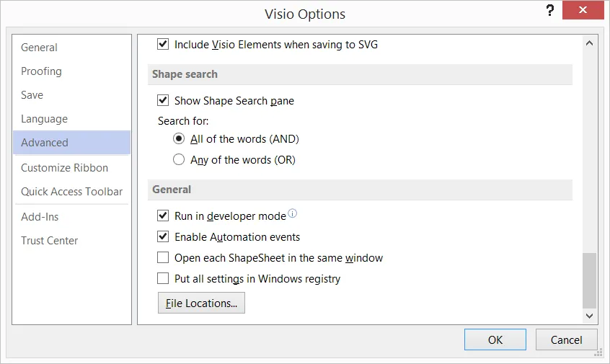Screen dimensions: 610x364
Task: Go to the Language category
Action: pyautogui.click(x=71, y=119)
